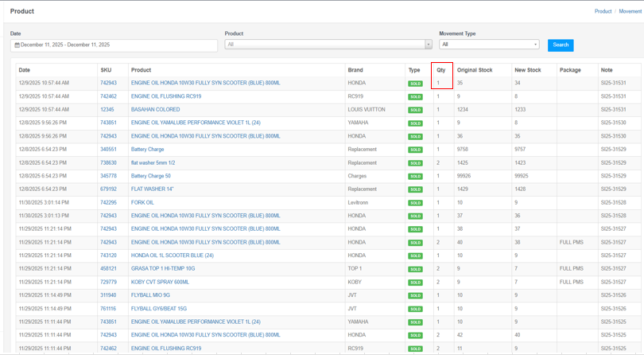Open HONDA OIL 1L SCOOTER BLUE link
644x355 pixels.
[172, 256]
